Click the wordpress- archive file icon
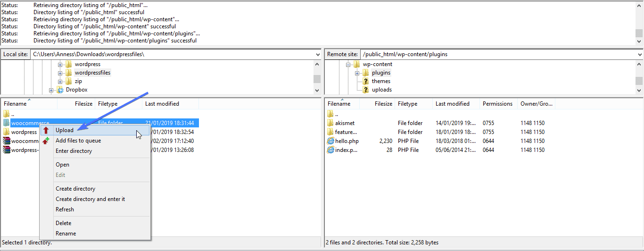 (6, 150)
